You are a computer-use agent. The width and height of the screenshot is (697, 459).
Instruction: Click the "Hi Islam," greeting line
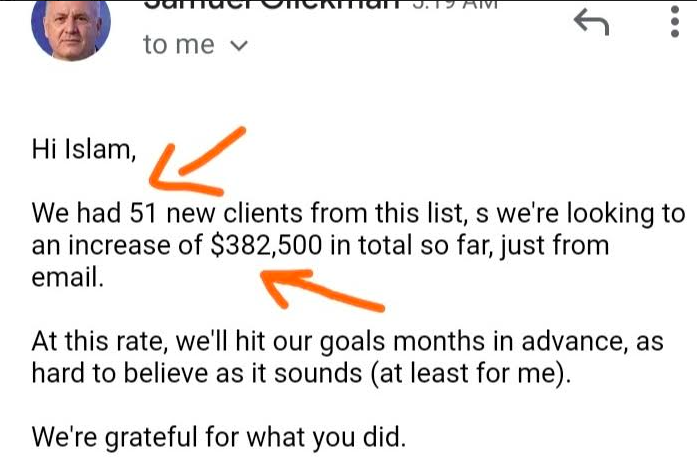click(x=84, y=149)
